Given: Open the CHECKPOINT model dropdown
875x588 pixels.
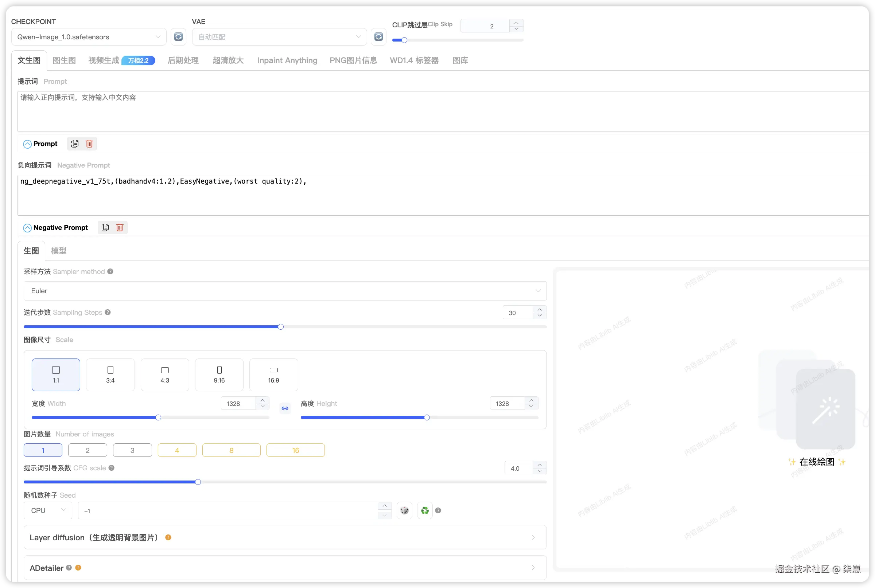Looking at the screenshot, I should pos(89,37).
